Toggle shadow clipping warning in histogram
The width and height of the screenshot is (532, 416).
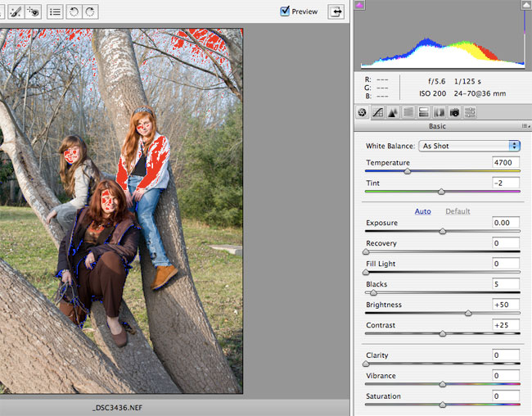358,5
